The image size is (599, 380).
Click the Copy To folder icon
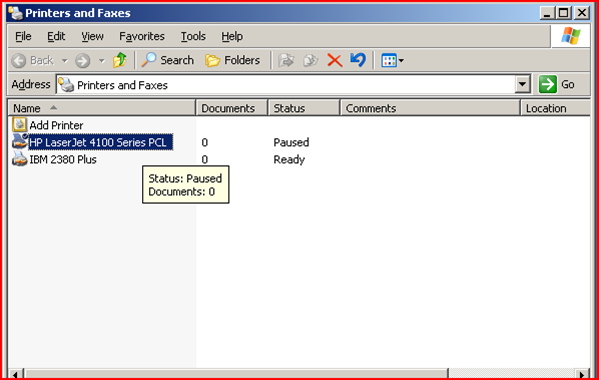pos(311,60)
